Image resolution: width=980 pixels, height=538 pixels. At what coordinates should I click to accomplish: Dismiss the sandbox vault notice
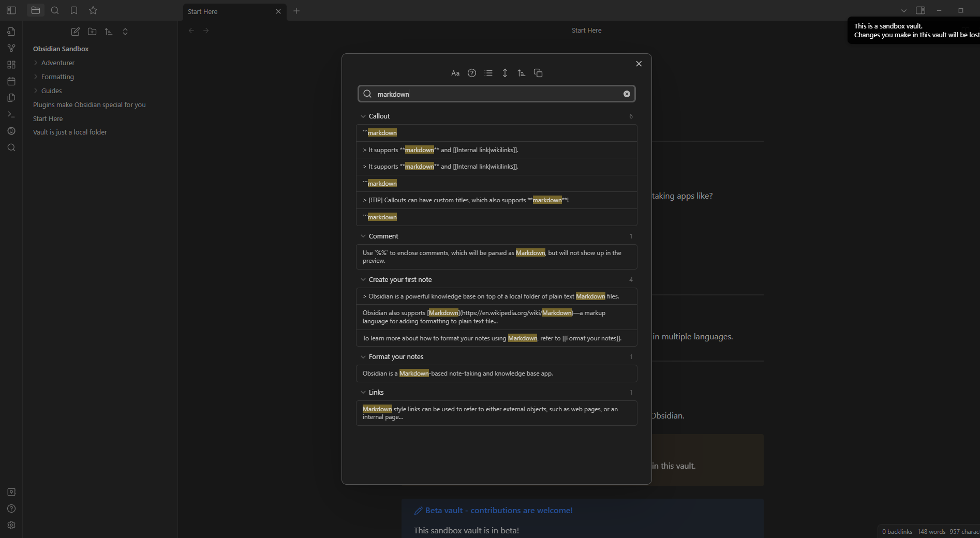click(x=914, y=31)
